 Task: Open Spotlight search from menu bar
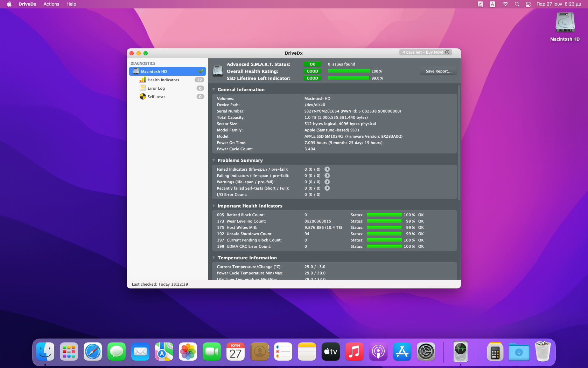(517, 4)
